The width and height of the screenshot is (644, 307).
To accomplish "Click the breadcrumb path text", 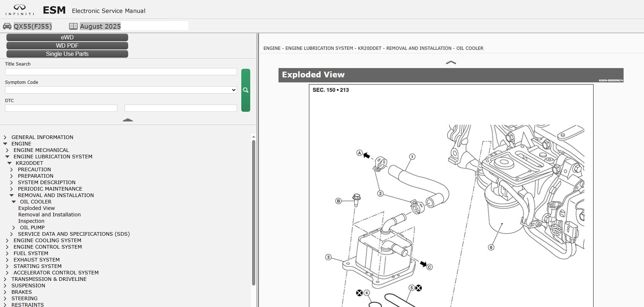I will [373, 48].
